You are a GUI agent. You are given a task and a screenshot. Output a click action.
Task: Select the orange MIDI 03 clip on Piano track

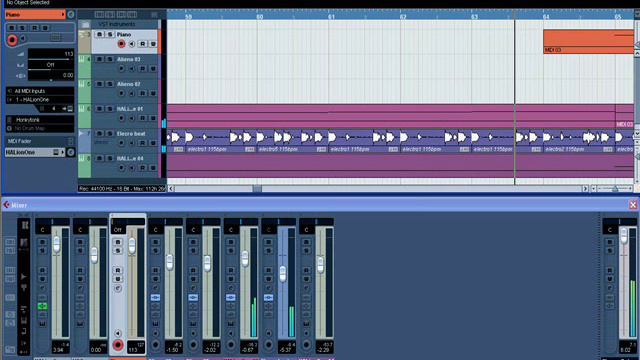point(589,42)
